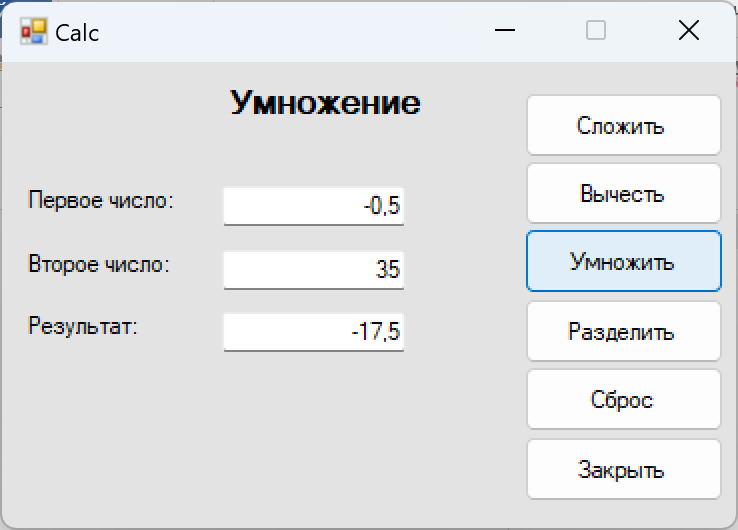Minimize the Calc window
The height and width of the screenshot is (530, 738).
pos(505,31)
